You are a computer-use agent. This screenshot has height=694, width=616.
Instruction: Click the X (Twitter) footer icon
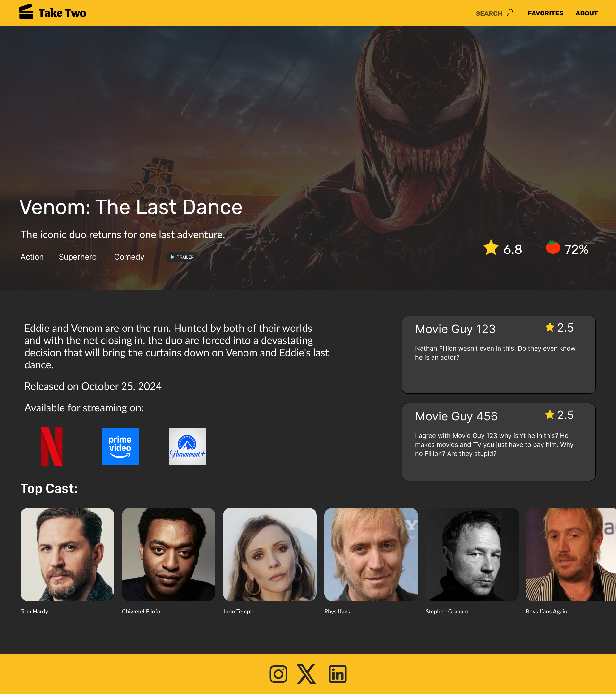point(307,674)
